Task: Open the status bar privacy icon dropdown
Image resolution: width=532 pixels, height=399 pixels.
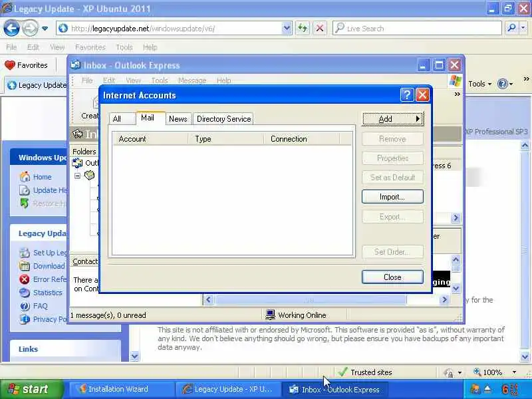Action: pos(460,372)
